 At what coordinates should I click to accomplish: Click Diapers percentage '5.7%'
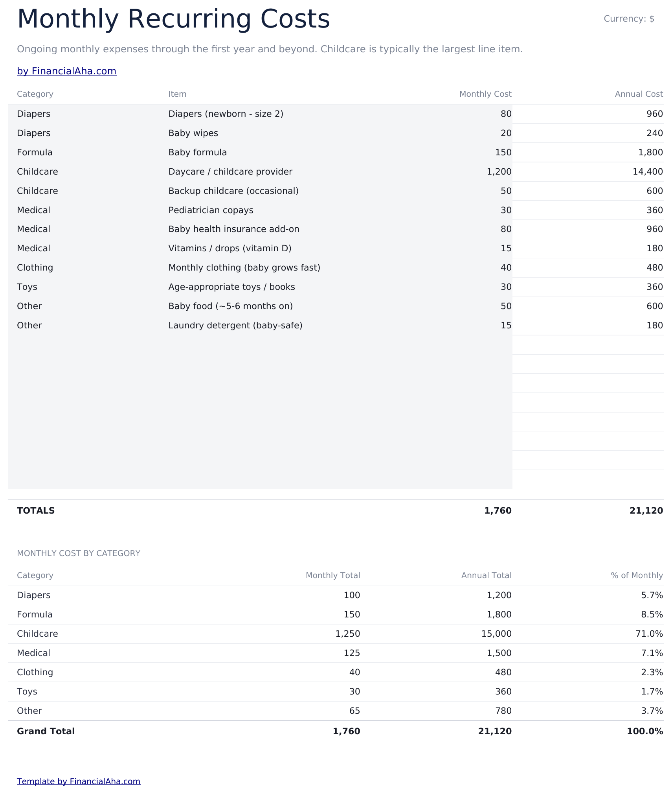pyautogui.click(x=652, y=595)
